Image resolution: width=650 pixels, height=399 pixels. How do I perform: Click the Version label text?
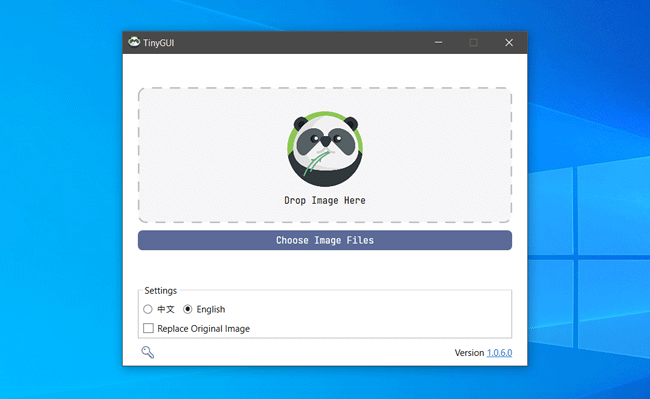(469, 353)
